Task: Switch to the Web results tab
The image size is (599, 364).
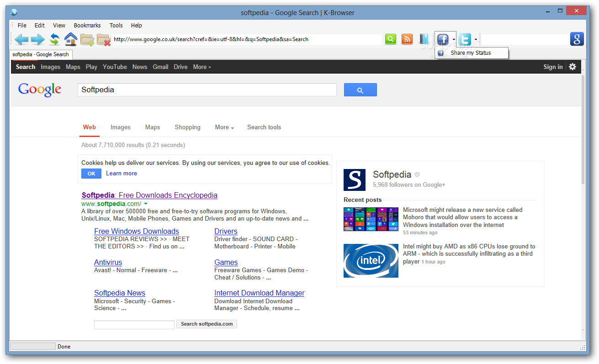Action: [x=90, y=127]
